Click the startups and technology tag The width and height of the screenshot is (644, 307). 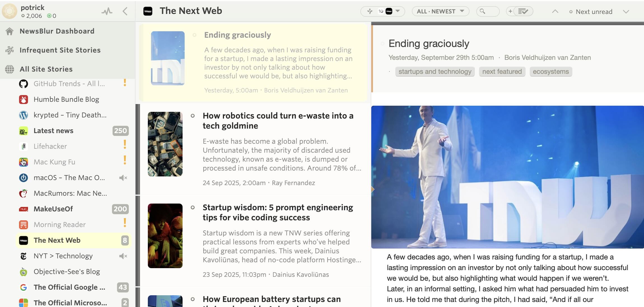435,72
